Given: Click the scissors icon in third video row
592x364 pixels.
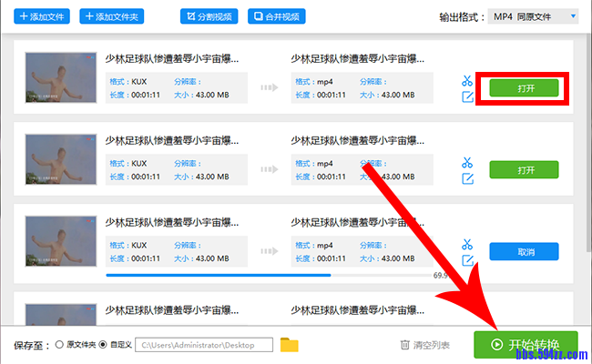Looking at the screenshot, I should click(467, 243).
